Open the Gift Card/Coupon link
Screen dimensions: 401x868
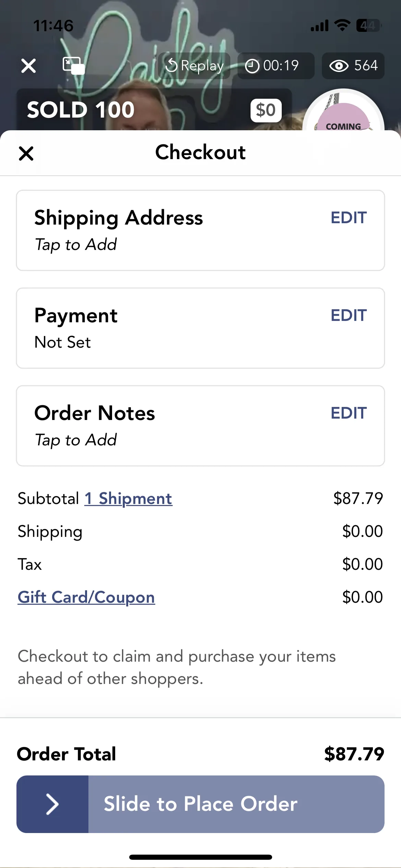[x=86, y=597]
